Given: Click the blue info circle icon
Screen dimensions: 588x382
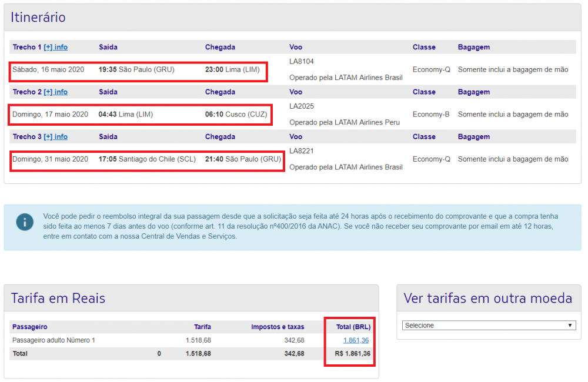Looking at the screenshot, I should click(25, 222).
